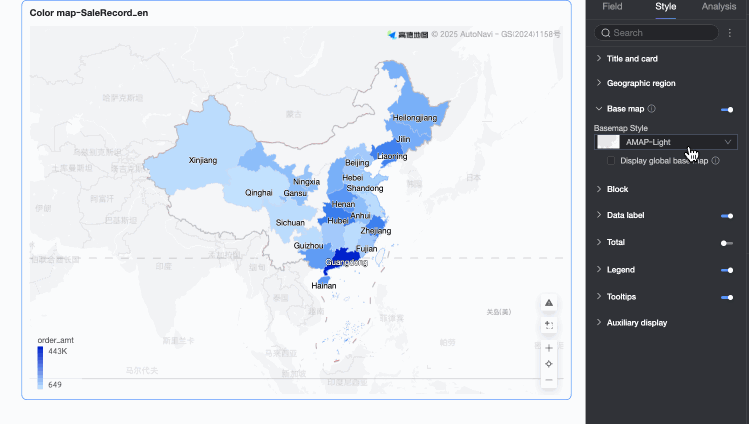Click the Zhejiang label on the map

[x=376, y=231]
